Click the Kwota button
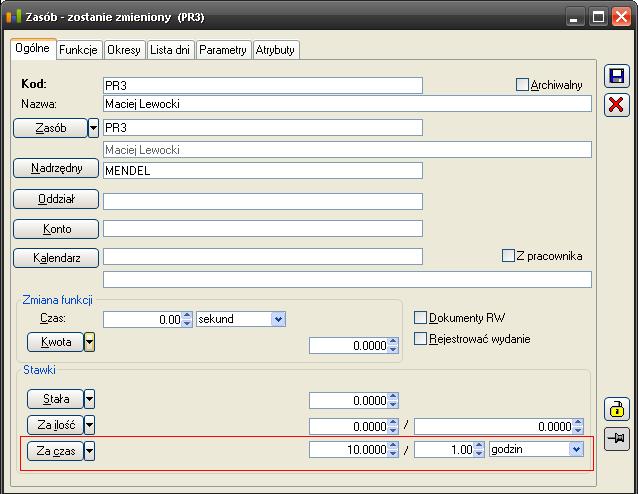This screenshot has height=494, width=638. click(55, 342)
